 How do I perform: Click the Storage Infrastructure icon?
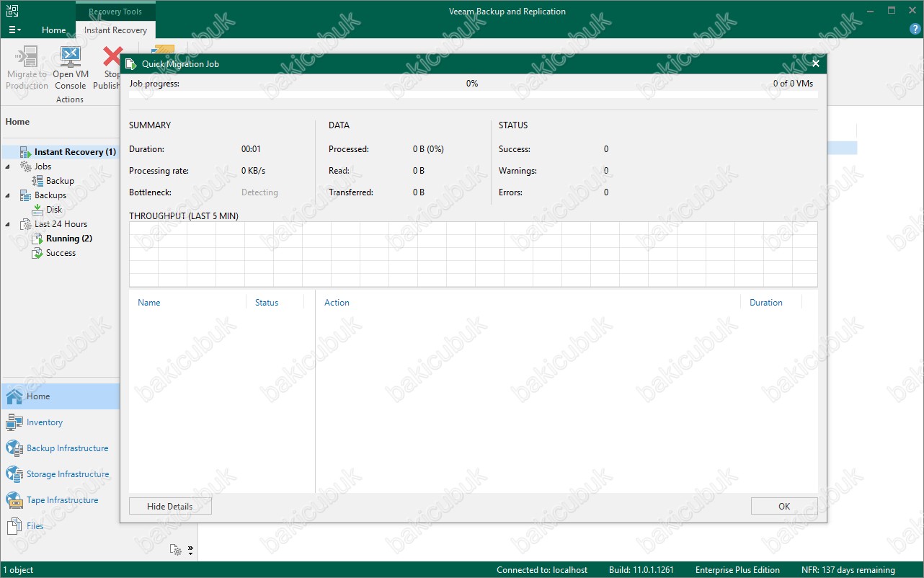tap(14, 474)
